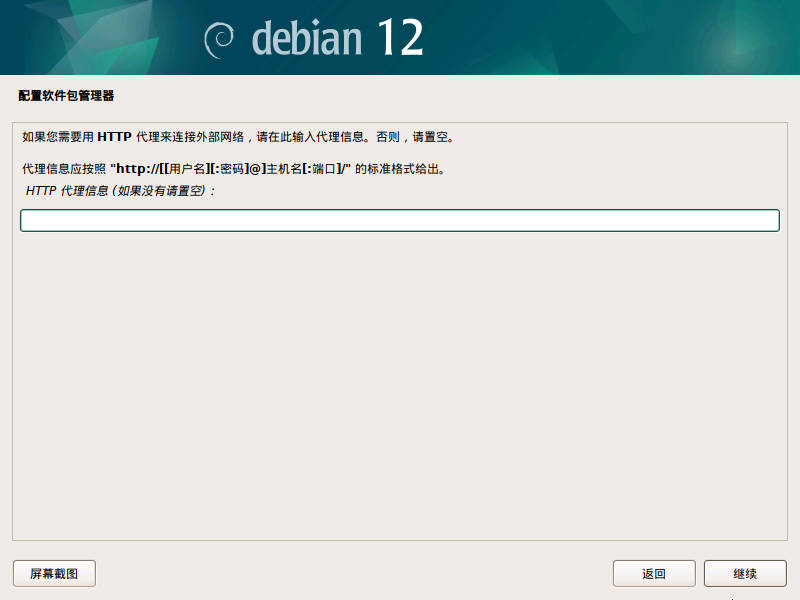Focus the HTTP proxy information text field

click(x=399, y=220)
